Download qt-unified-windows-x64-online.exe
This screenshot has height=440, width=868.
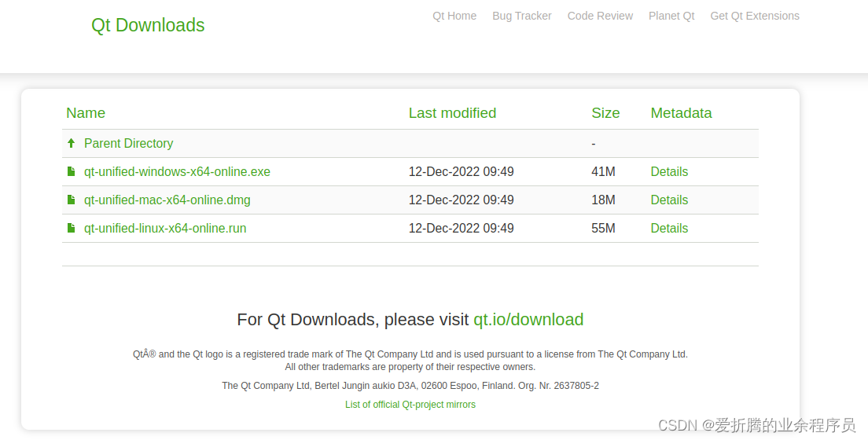(x=177, y=171)
